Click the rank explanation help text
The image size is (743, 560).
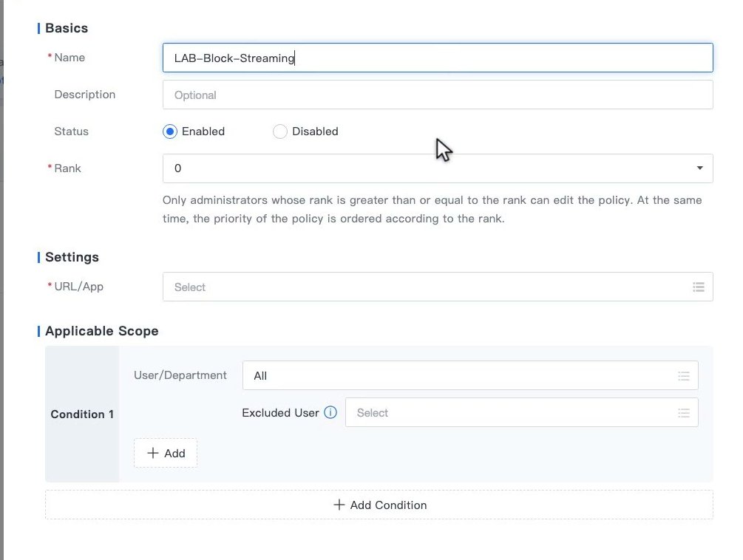click(x=432, y=209)
